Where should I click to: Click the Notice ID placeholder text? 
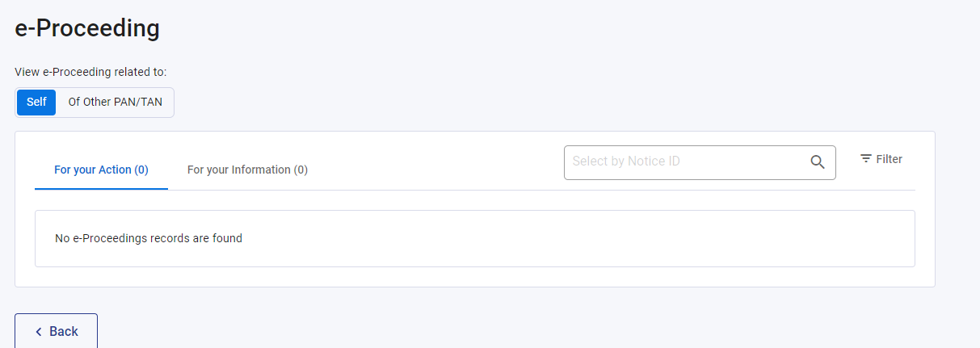626,161
